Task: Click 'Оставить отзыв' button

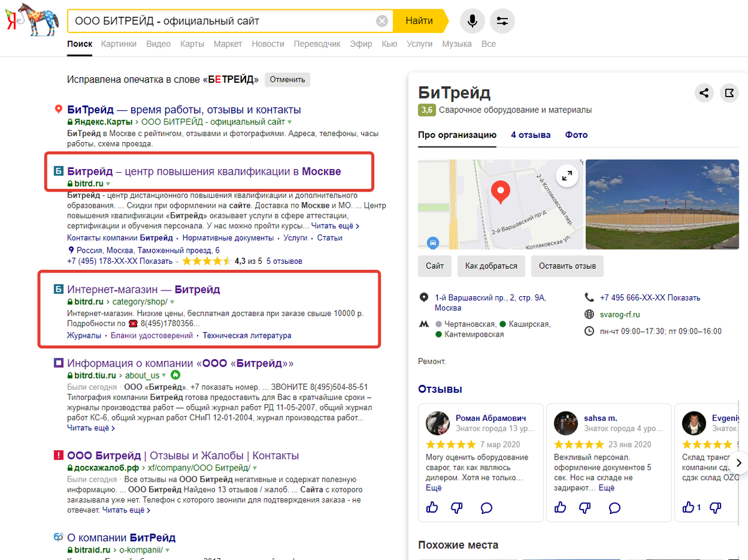Action: coord(567,266)
